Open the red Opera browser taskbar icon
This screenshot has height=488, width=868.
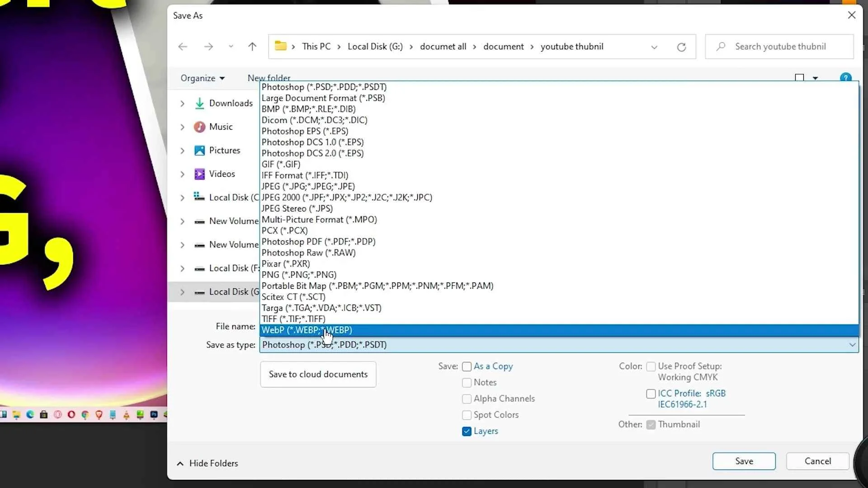(x=71, y=415)
